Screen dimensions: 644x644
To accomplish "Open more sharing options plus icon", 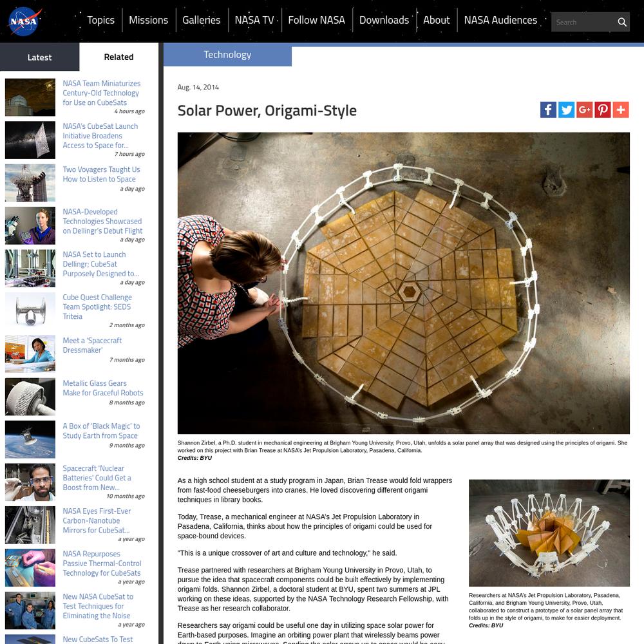I will point(621,109).
